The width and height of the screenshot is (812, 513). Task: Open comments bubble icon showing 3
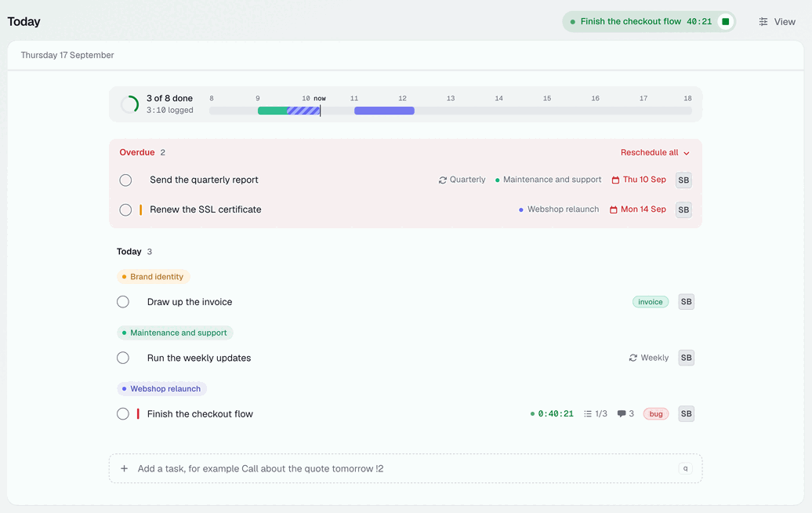click(622, 414)
